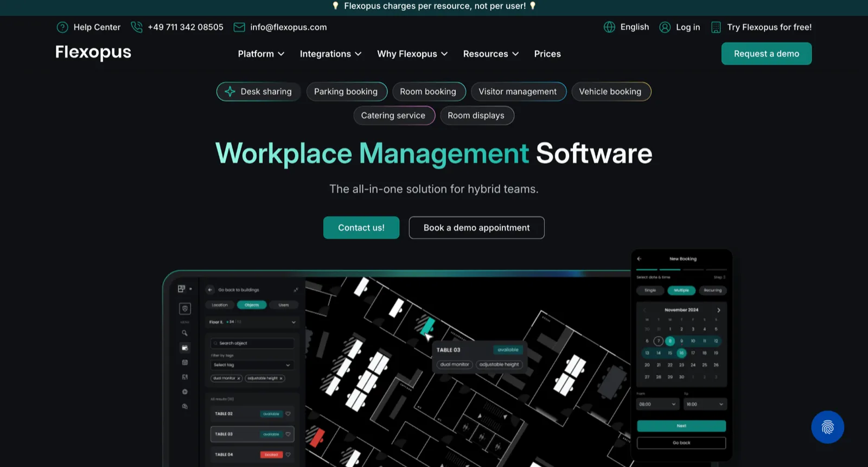Select the Recurring booking option
The width and height of the screenshot is (868, 467).
coord(712,290)
